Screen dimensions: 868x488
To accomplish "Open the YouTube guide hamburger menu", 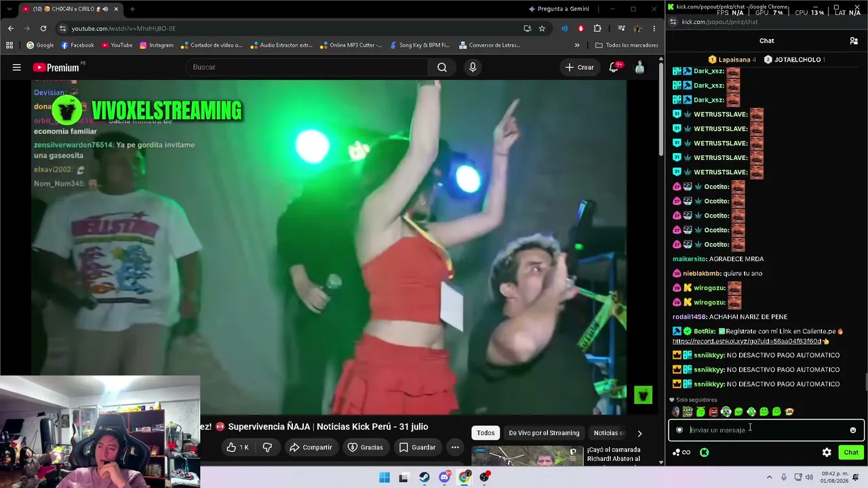I will [17, 67].
